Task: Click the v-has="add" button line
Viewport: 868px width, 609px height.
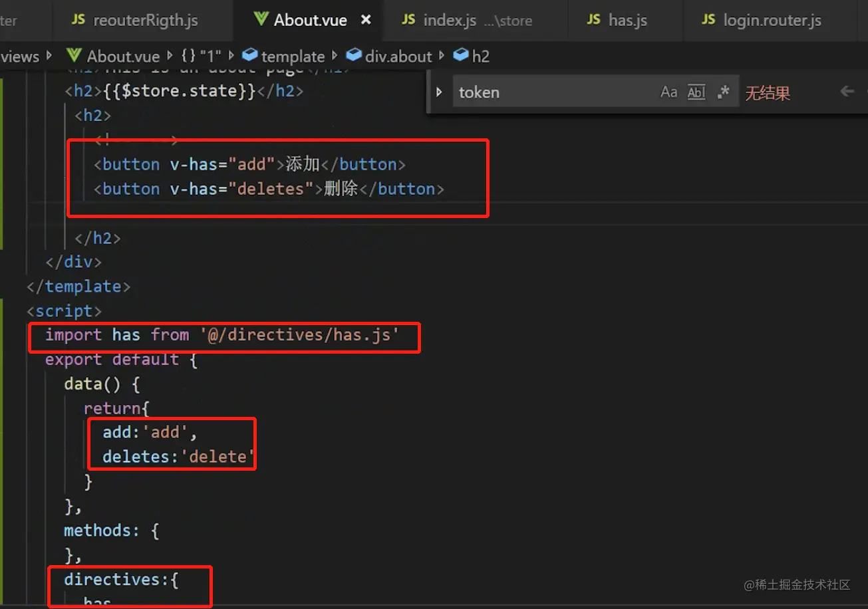Action: click(249, 164)
